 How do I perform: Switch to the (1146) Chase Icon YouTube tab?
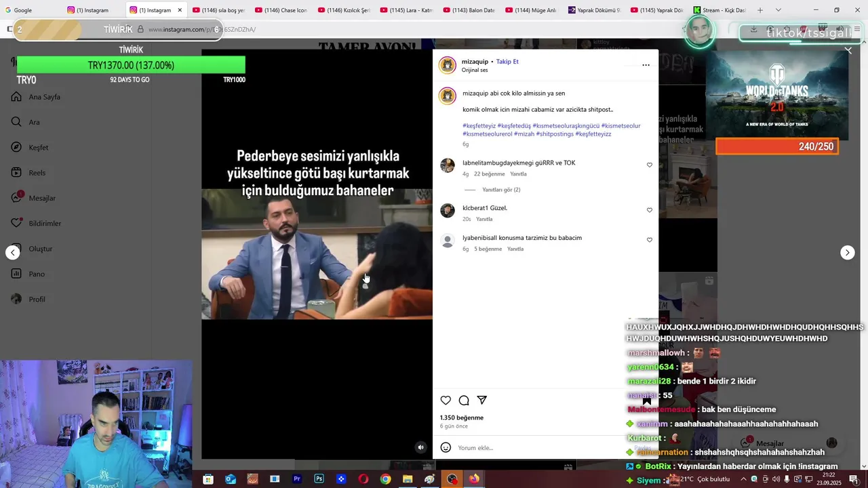[x=281, y=10]
